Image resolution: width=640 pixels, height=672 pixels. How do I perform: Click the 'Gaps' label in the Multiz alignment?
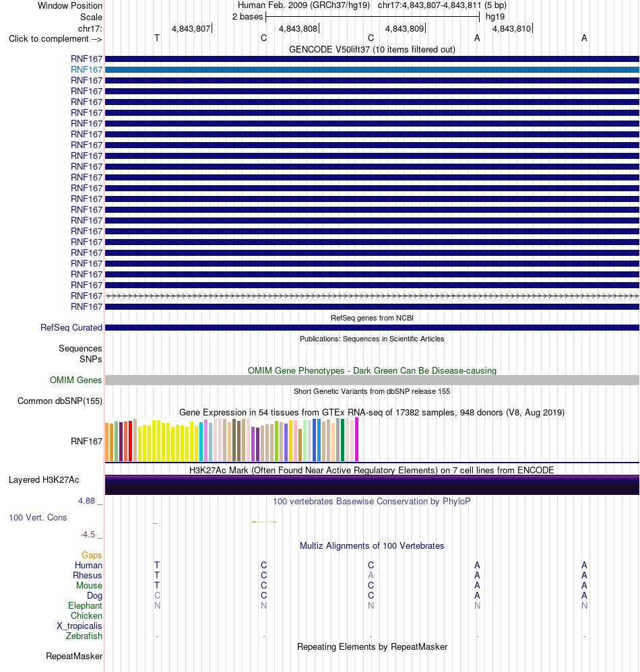click(92, 555)
